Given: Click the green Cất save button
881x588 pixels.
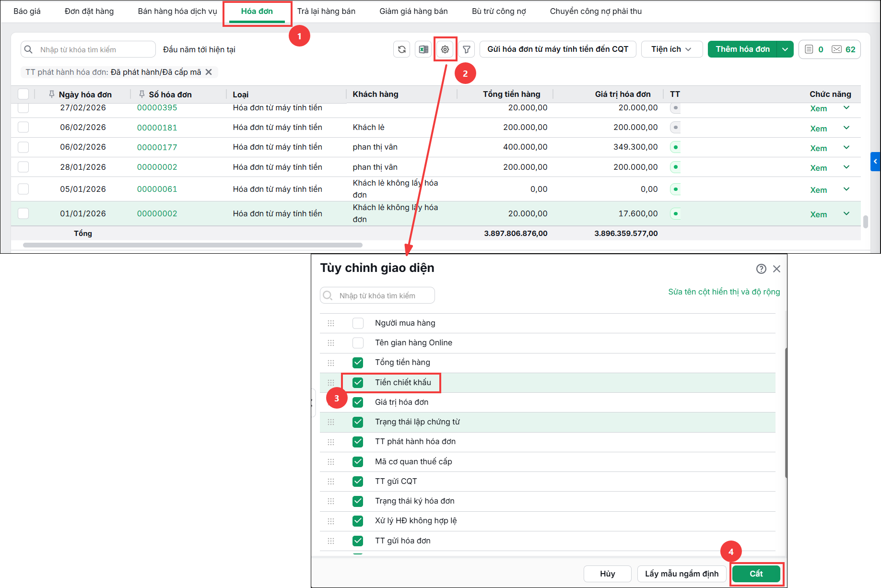Looking at the screenshot, I should coord(756,574).
